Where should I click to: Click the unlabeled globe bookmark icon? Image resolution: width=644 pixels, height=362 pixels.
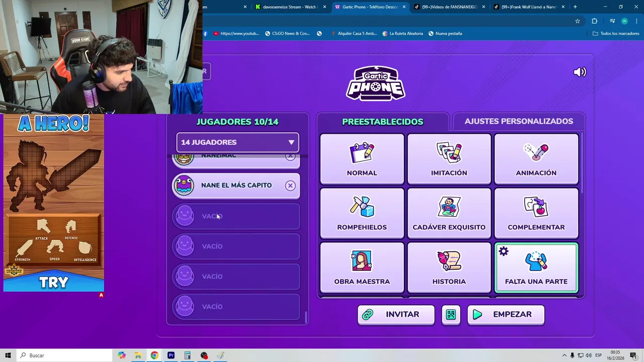point(319,34)
